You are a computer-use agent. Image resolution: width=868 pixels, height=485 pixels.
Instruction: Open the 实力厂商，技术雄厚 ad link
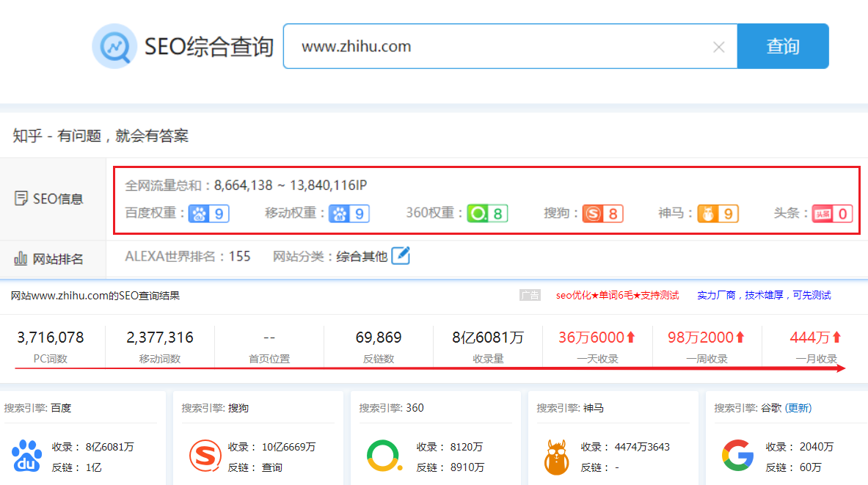pyautogui.click(x=764, y=295)
